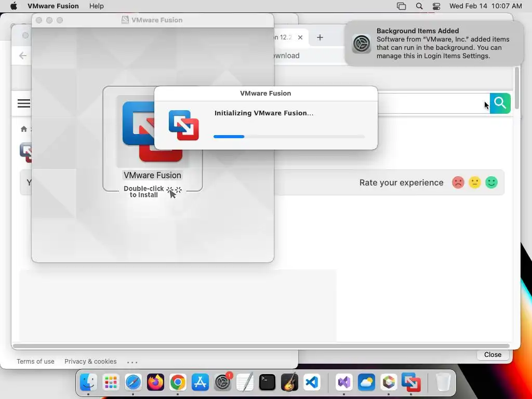Open Launchpad from the Dock

(111, 382)
